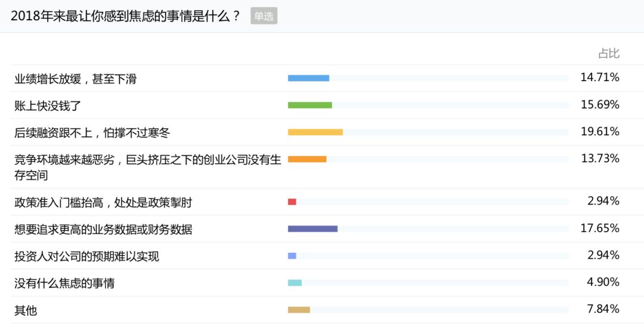The image size is (644, 326).
Task: Select option 业绩增长放缓，甚至下滑
Action: tap(75, 79)
